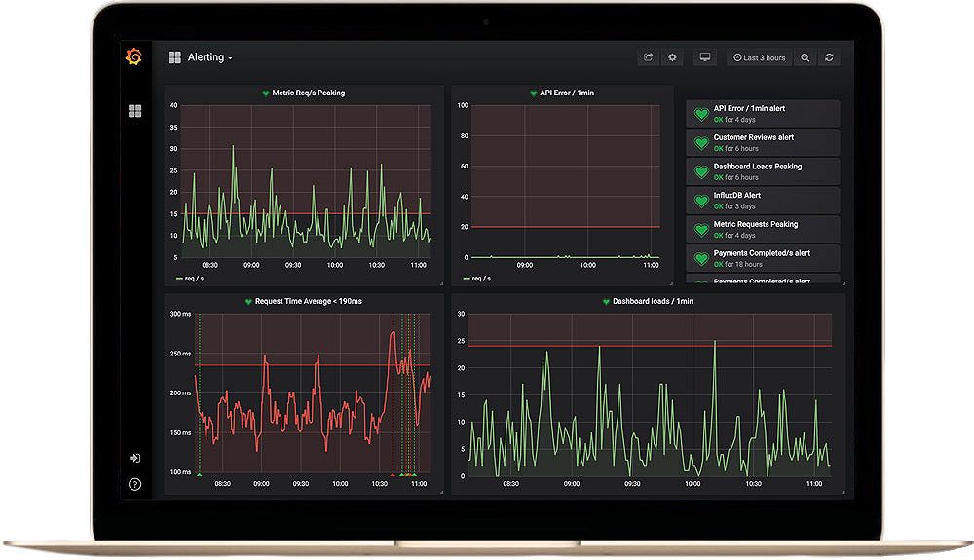Click heart icon of Customer Reviews alert
Screen dimensions: 974x560
coord(701,143)
